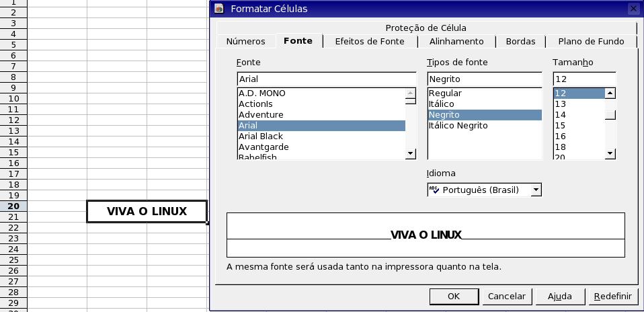Go to the Plano de Fundo tab

(591, 42)
